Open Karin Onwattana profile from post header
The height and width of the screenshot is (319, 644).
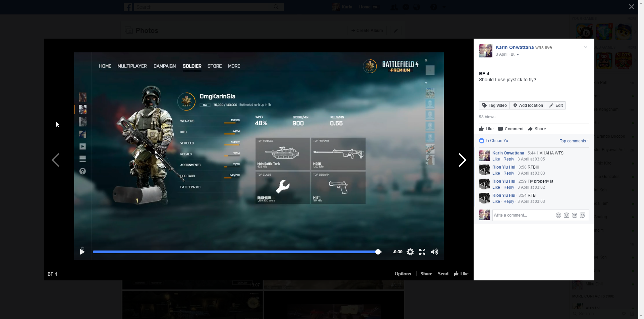click(x=515, y=47)
